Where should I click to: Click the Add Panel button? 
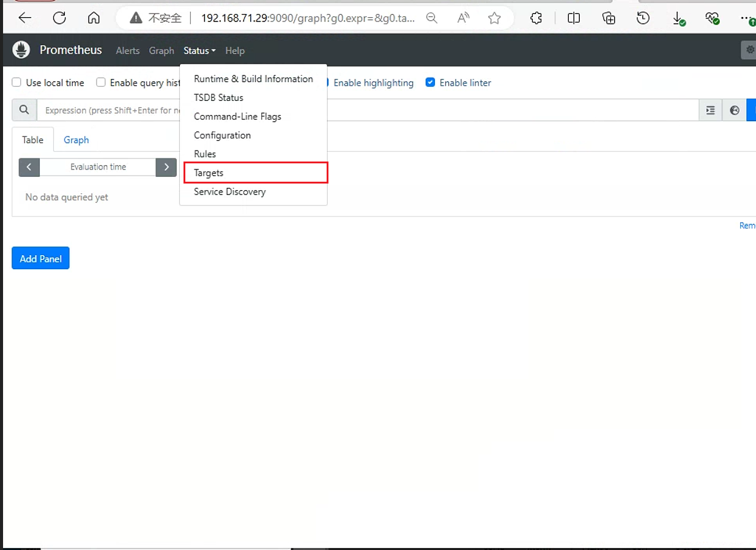41,258
